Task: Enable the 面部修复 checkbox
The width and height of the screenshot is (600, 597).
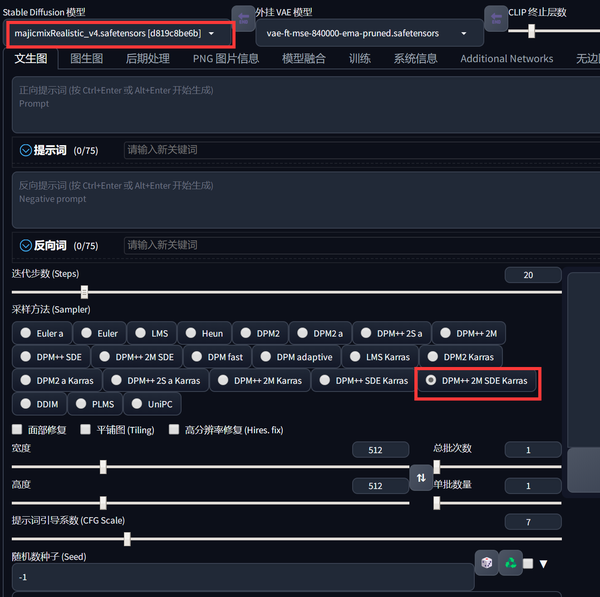Action: pos(17,429)
